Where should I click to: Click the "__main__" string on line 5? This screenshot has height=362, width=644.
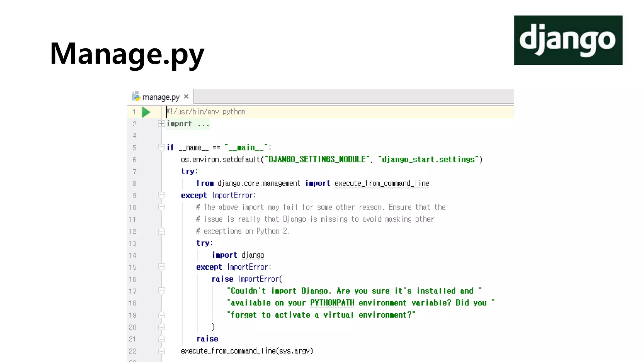click(246, 147)
